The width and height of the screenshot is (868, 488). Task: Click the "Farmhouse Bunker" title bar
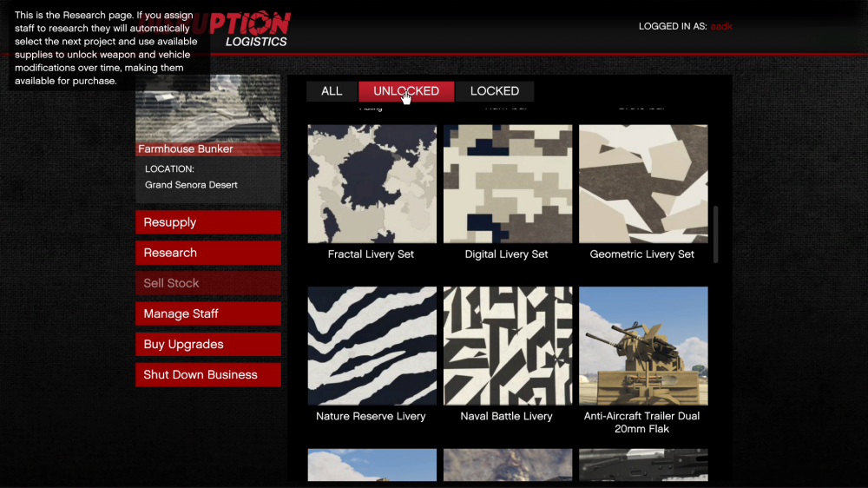(208, 149)
